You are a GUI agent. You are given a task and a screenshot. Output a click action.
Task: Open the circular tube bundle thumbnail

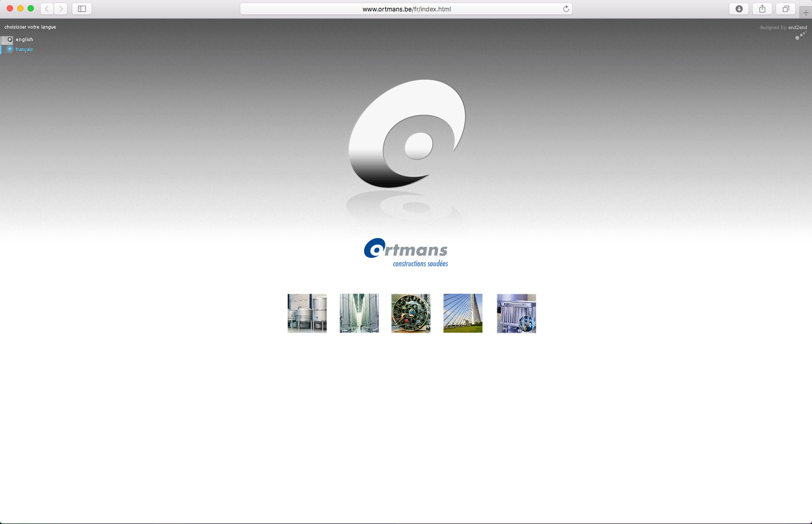[x=411, y=313]
